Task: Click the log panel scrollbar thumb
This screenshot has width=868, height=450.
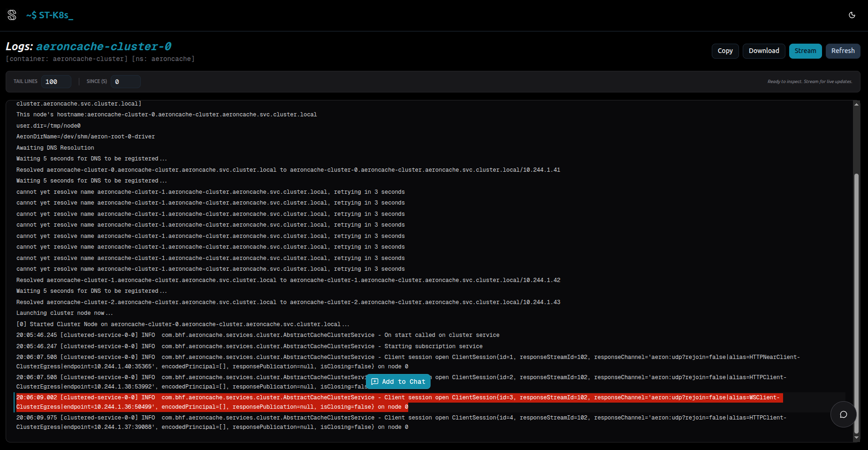Action: [x=856, y=304]
